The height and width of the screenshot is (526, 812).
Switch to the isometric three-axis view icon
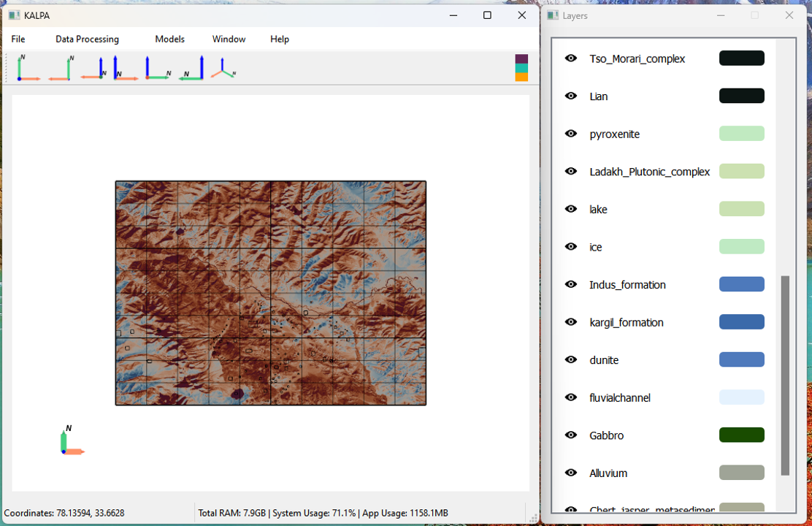point(223,68)
